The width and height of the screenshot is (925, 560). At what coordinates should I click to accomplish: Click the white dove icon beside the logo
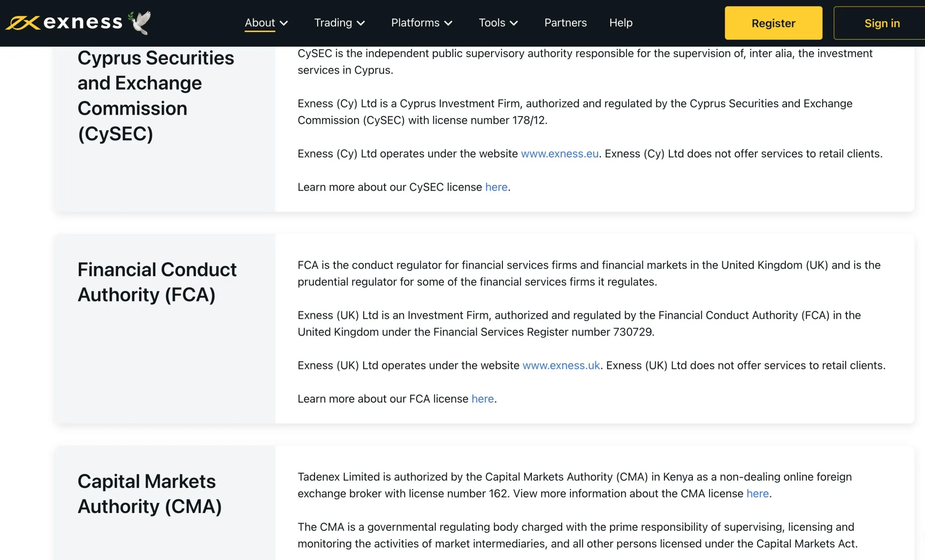(x=139, y=22)
